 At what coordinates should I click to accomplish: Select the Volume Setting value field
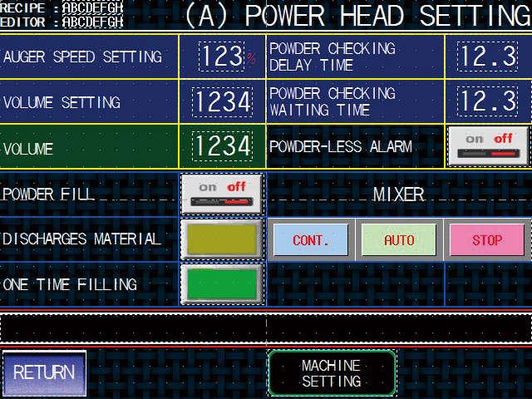coord(222,102)
